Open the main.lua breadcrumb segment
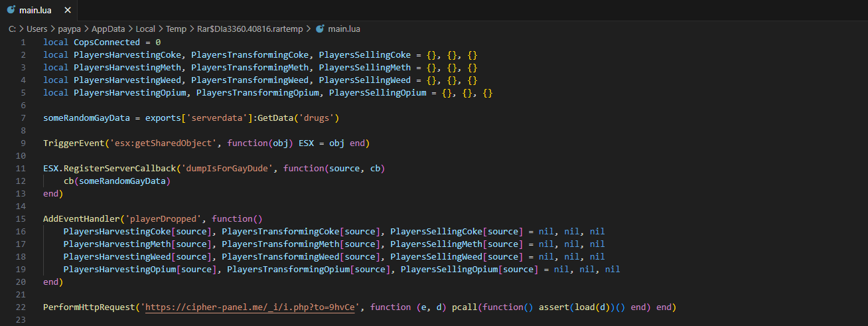The image size is (868, 326). click(x=344, y=29)
